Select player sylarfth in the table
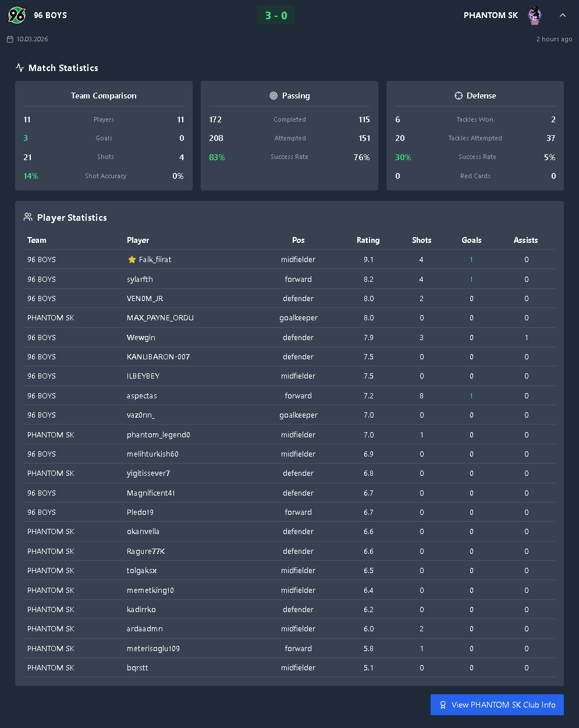 pyautogui.click(x=140, y=279)
